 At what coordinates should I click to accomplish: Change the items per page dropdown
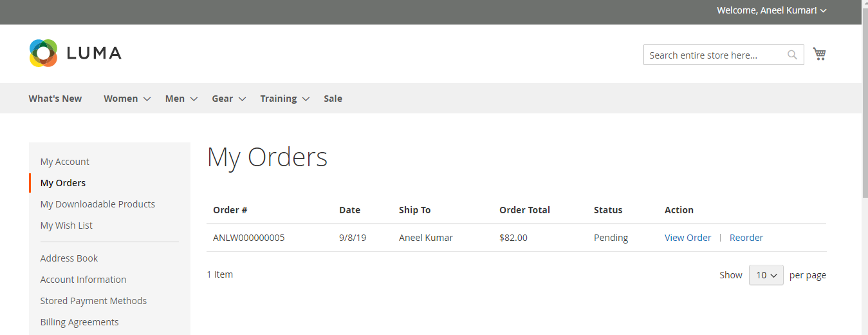tap(766, 275)
